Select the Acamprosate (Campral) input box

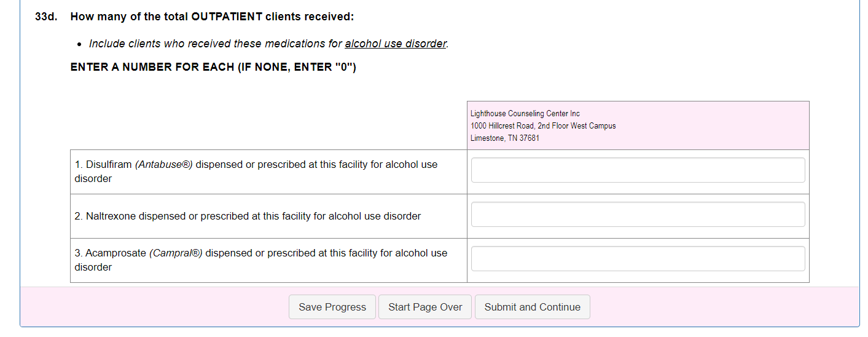click(x=638, y=259)
